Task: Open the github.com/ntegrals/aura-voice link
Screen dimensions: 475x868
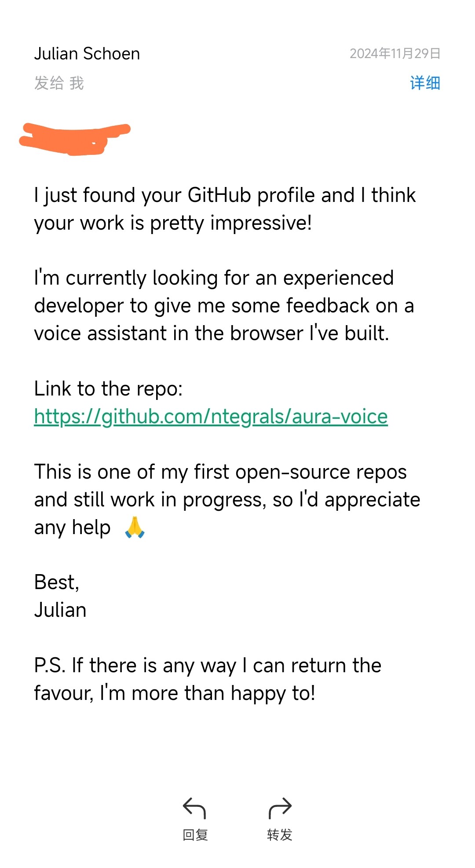Action: click(x=211, y=417)
